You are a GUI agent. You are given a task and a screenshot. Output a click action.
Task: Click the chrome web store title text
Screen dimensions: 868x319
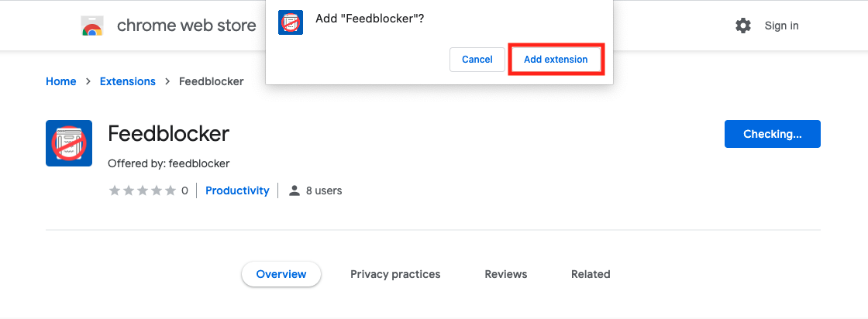point(187,26)
